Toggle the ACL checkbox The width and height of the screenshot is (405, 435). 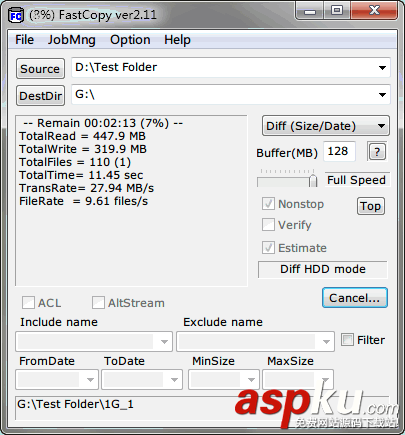pos(28,303)
